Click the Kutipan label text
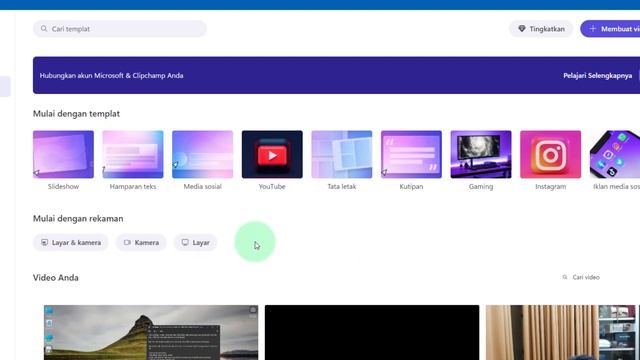Viewport: 640px width, 360px height. coord(411,187)
